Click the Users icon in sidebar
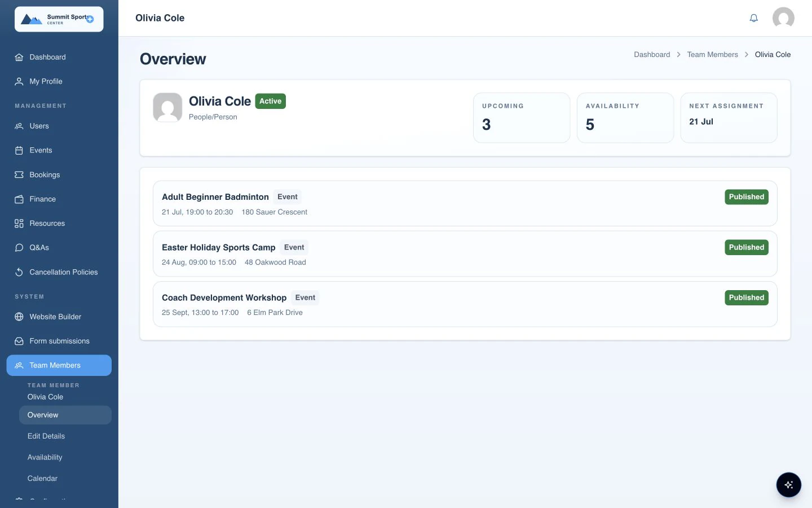This screenshot has width=812, height=508. click(19, 126)
